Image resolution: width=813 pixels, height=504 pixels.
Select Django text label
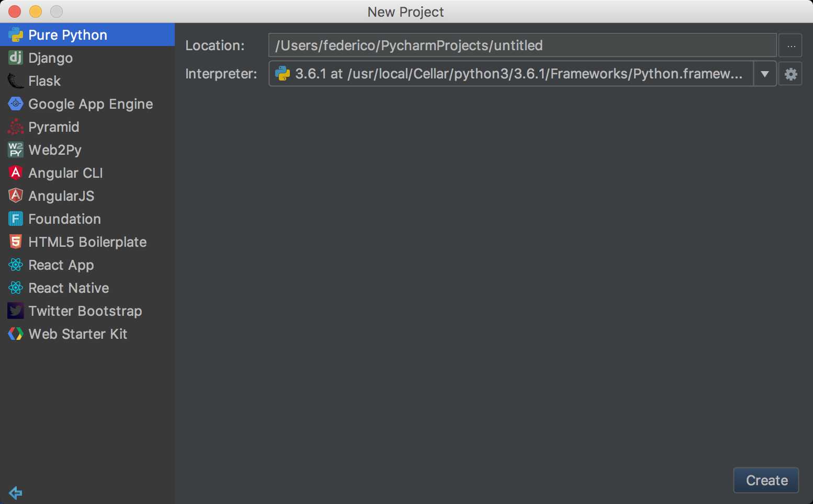[x=50, y=58]
